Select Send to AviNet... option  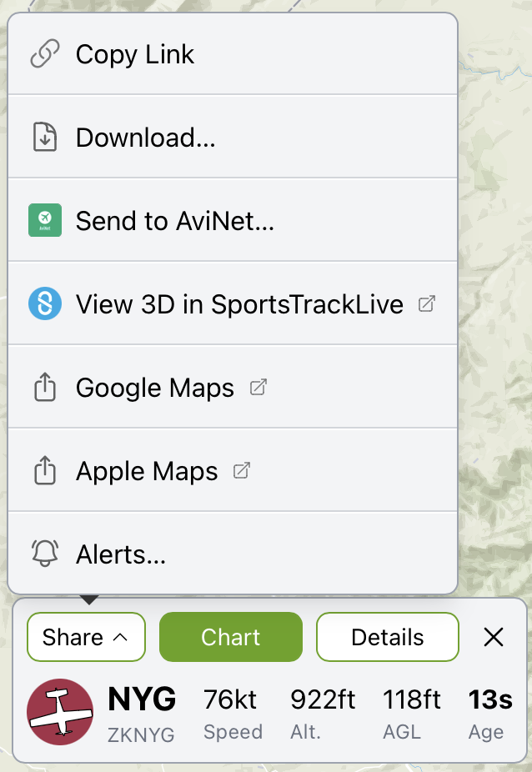(x=175, y=221)
